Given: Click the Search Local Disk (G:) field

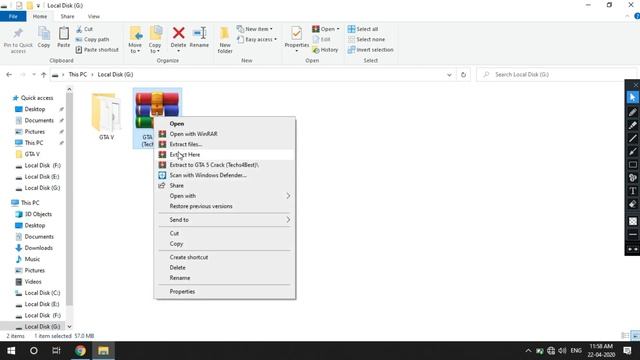Looking at the screenshot, I should click(556, 75).
